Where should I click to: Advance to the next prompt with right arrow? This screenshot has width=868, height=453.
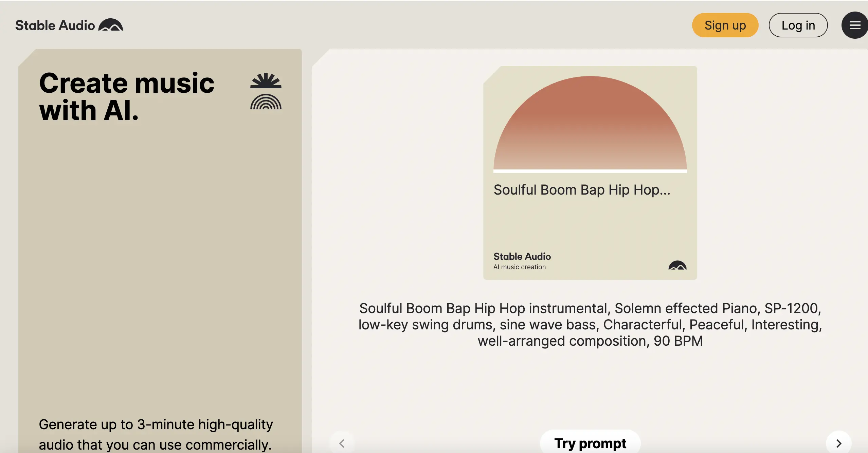[x=839, y=443]
